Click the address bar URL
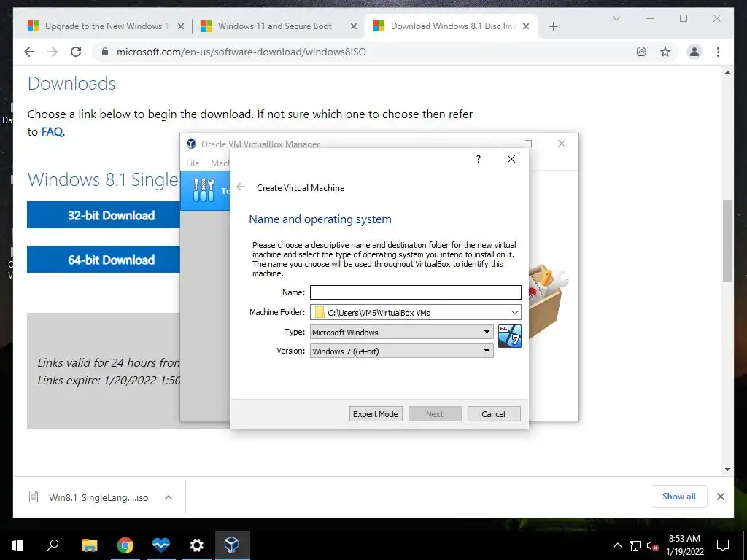Screen dimensions: 747x560 [x=241, y=52]
